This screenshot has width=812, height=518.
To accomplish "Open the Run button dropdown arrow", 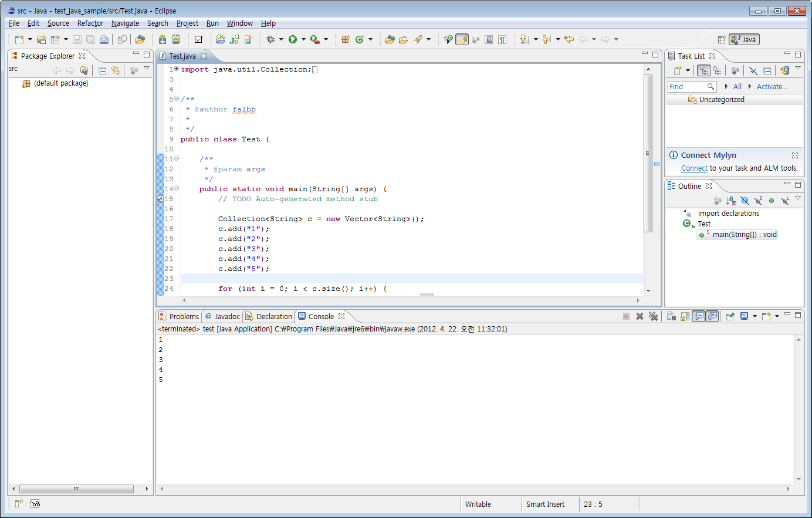I will pos(304,39).
